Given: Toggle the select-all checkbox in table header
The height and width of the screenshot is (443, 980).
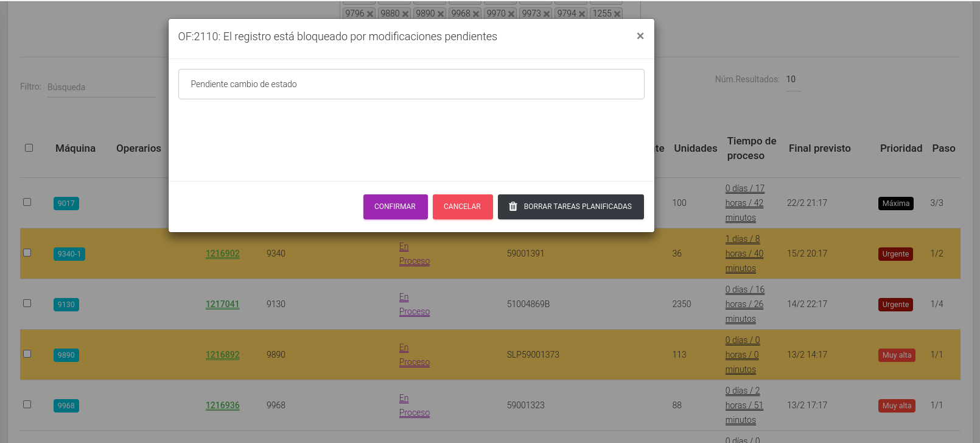Looking at the screenshot, I should 29,147.
